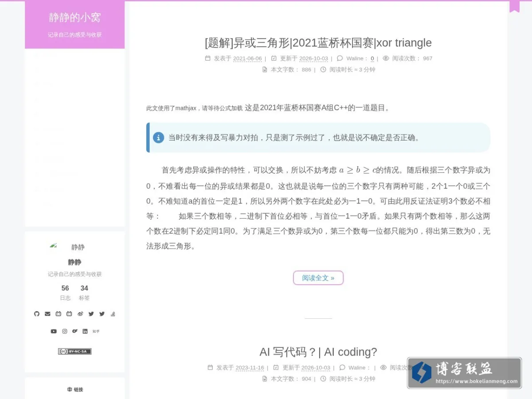Open the Stack Overflow icon
This screenshot has height=399, width=532.
click(113, 314)
